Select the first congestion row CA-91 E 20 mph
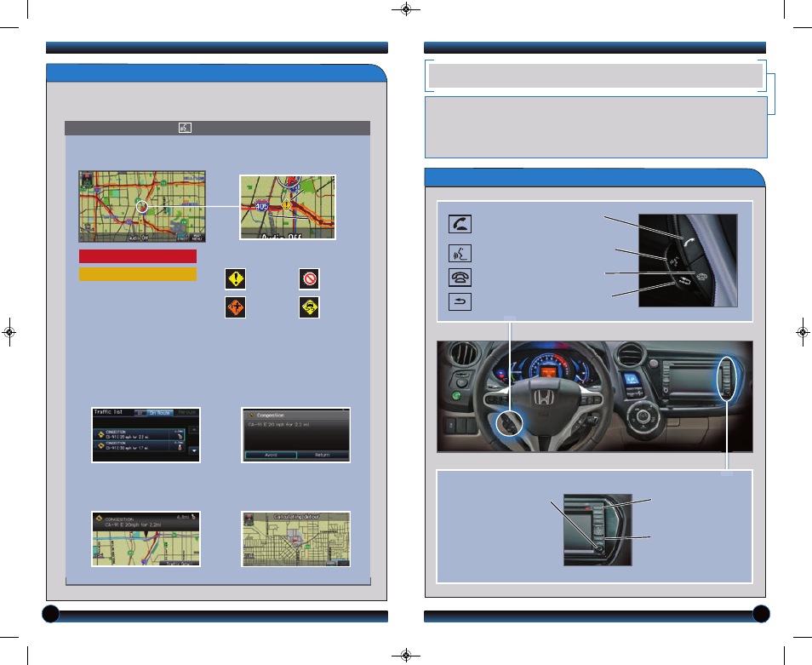The image size is (812, 665). (x=139, y=434)
